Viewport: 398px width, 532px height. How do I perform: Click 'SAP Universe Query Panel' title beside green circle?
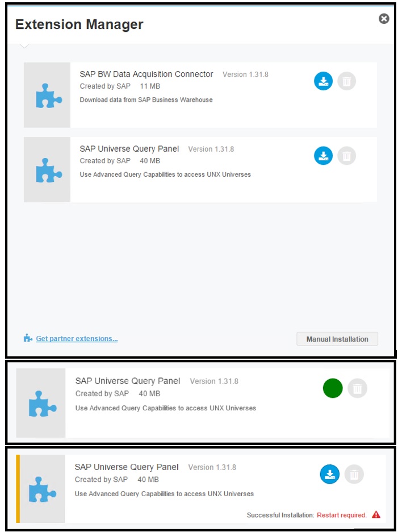[x=128, y=381]
